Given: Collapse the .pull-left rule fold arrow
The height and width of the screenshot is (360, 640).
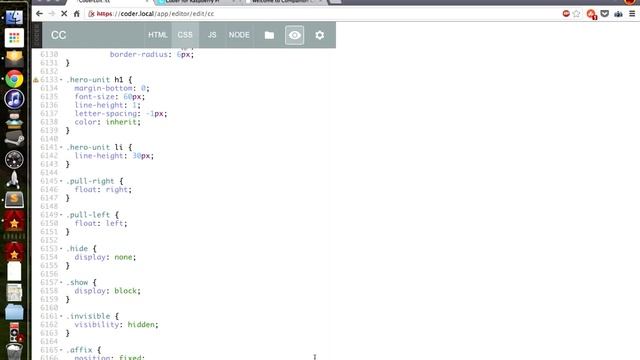Looking at the screenshot, I should click(61, 215).
